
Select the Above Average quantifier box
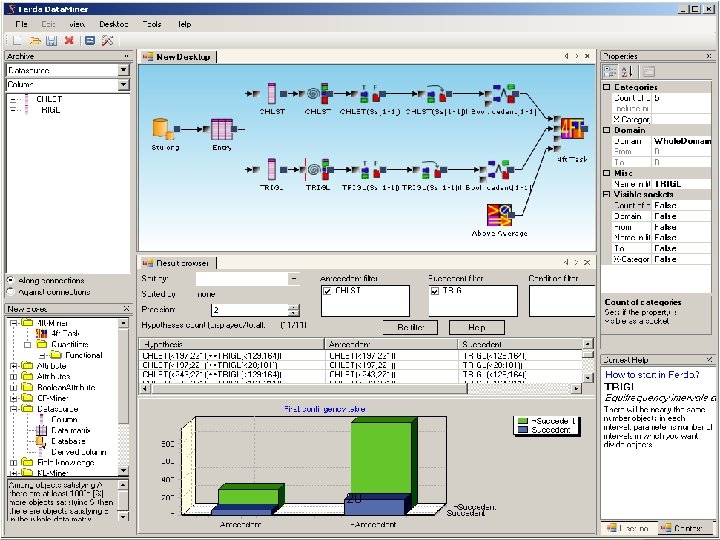[499, 215]
